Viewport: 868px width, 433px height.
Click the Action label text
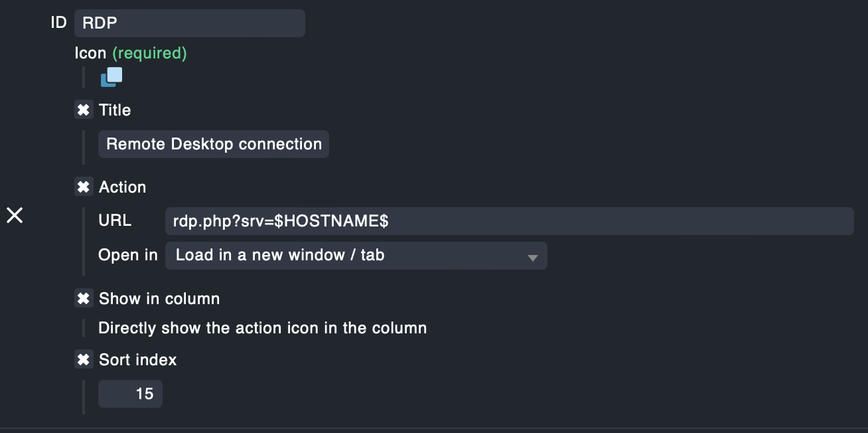122,187
